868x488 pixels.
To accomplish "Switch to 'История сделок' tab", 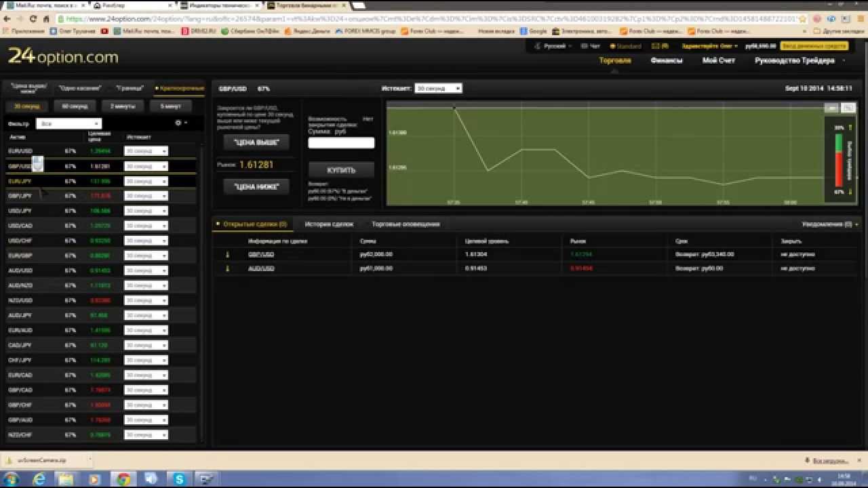I will [329, 224].
